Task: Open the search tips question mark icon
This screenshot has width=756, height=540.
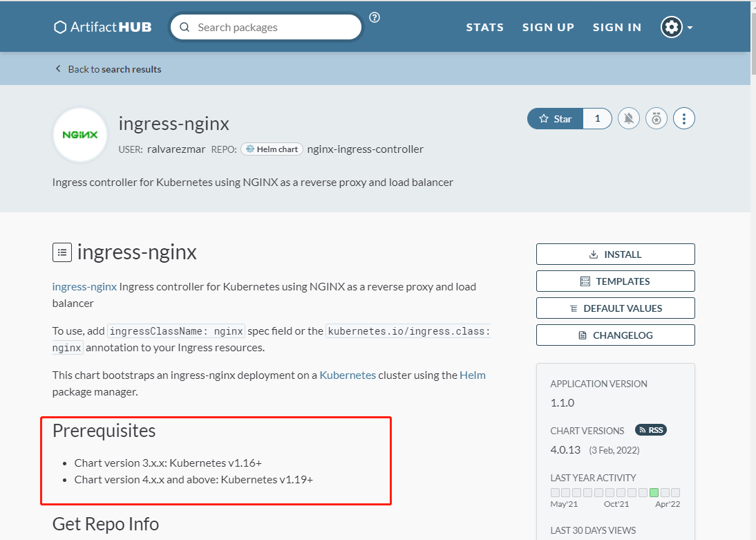Action: click(x=375, y=17)
